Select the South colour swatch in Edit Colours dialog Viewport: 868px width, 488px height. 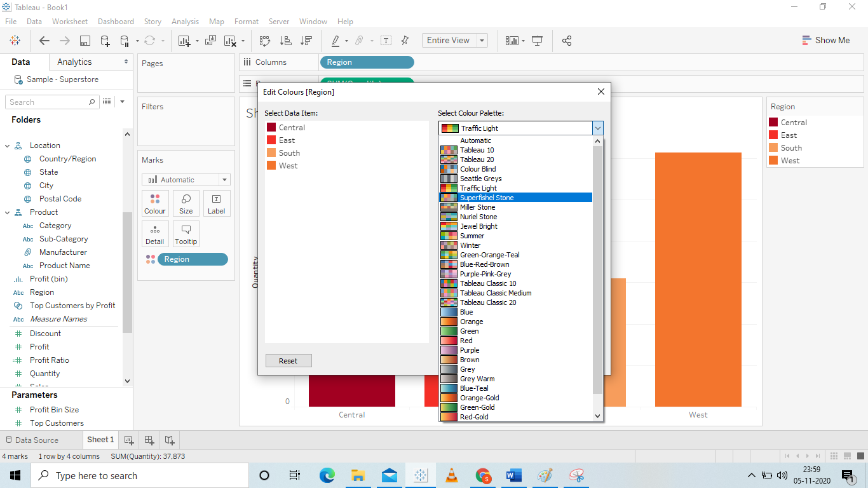point(271,152)
